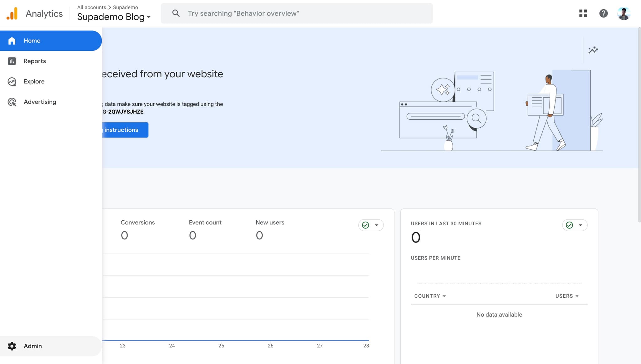The height and width of the screenshot is (364, 641).
Task: Open the Insights sparkline icon
Action: point(593,50)
